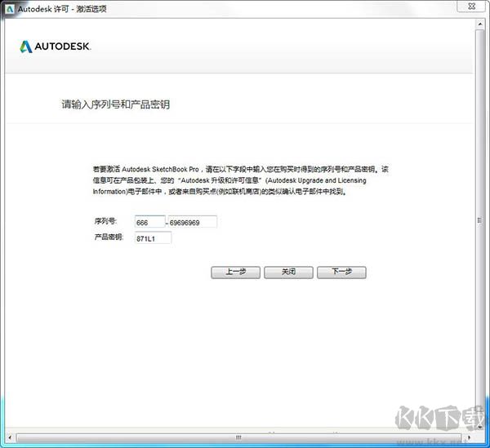Click the 下一步 next button
The height and width of the screenshot is (448, 490).
tap(341, 273)
